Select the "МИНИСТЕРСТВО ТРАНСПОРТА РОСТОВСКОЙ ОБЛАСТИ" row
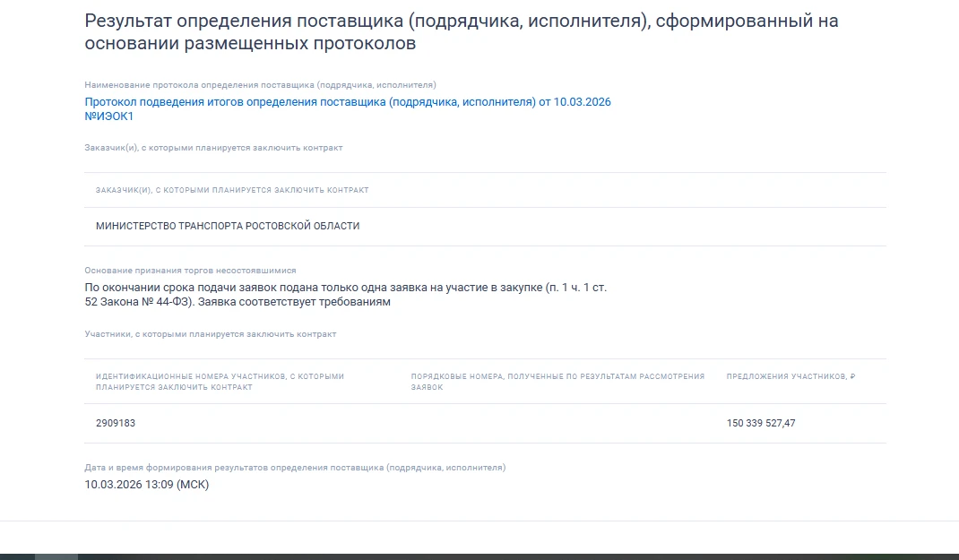Image resolution: width=959 pixels, height=560 pixels. tap(228, 226)
